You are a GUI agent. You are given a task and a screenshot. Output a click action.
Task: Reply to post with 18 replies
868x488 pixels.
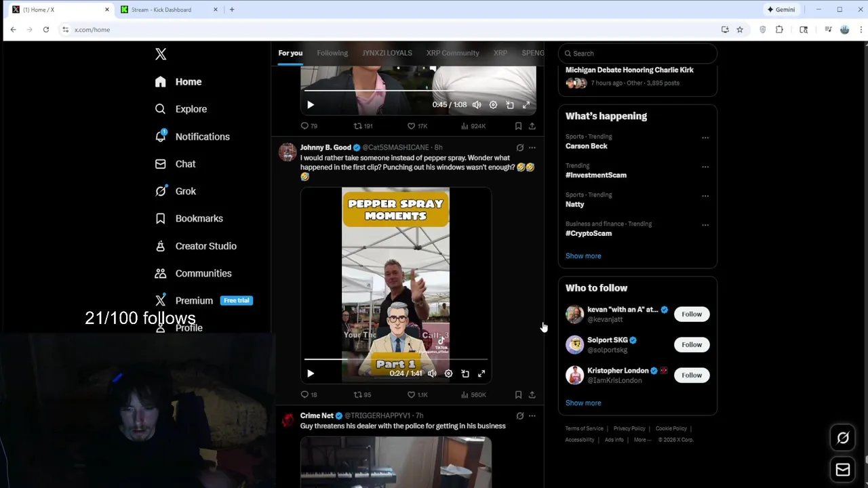[309, 394]
